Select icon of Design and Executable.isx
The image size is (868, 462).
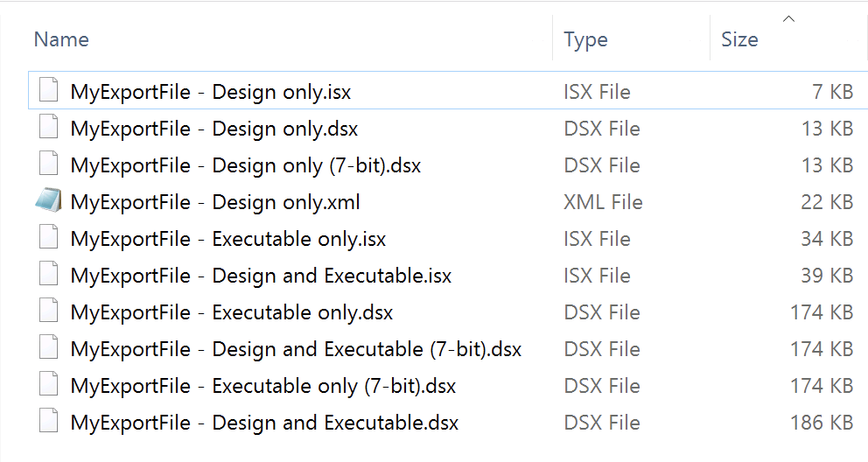tap(49, 276)
